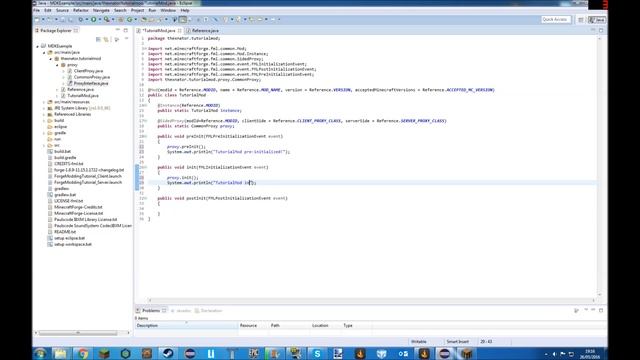Viewport: 640px width, 360px height.
Task: Click the Resource column header
Action: click(x=253, y=326)
